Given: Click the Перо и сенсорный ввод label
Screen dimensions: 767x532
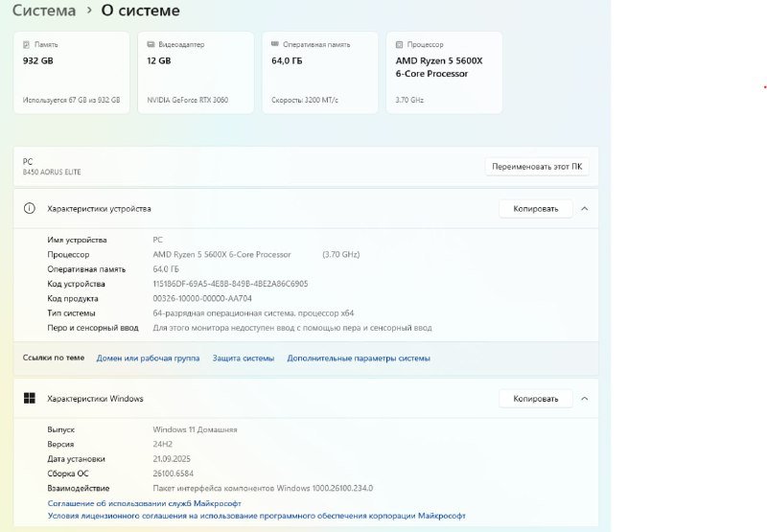Looking at the screenshot, I should [93, 328].
